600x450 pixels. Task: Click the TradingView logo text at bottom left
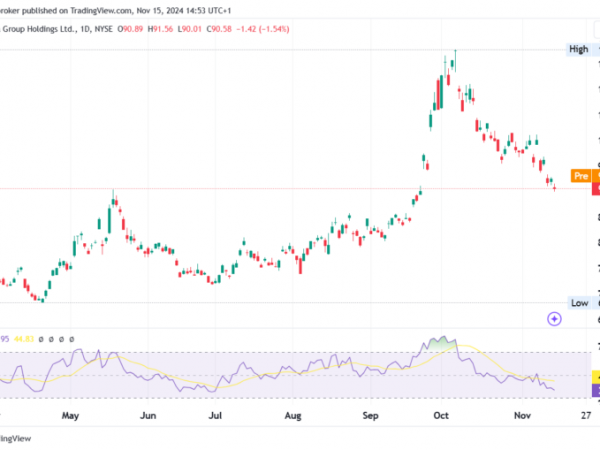(14, 438)
